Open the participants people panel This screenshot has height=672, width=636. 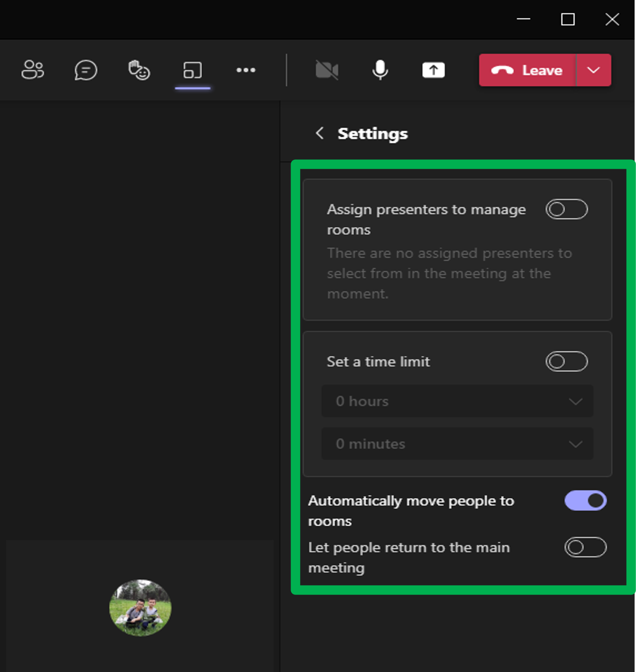(x=32, y=70)
